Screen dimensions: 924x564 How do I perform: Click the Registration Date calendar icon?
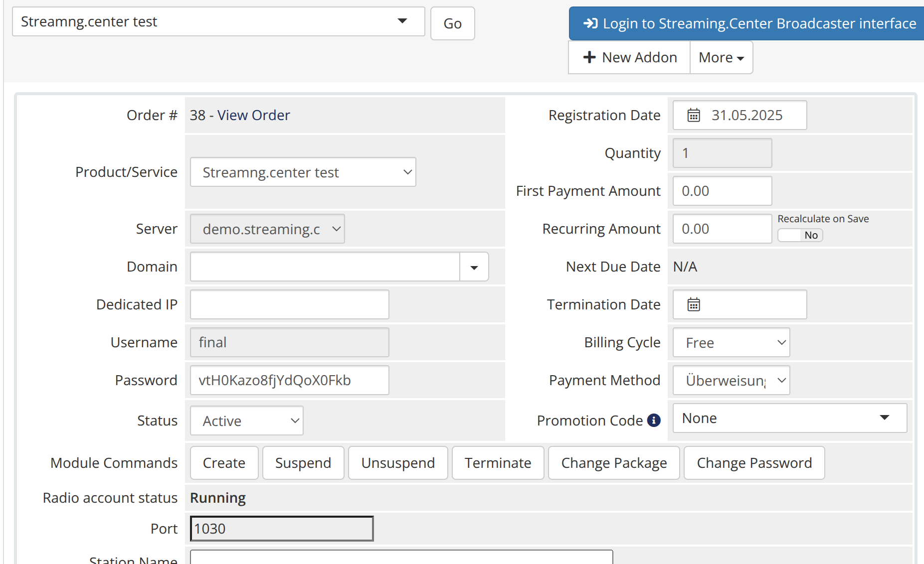[x=694, y=115]
